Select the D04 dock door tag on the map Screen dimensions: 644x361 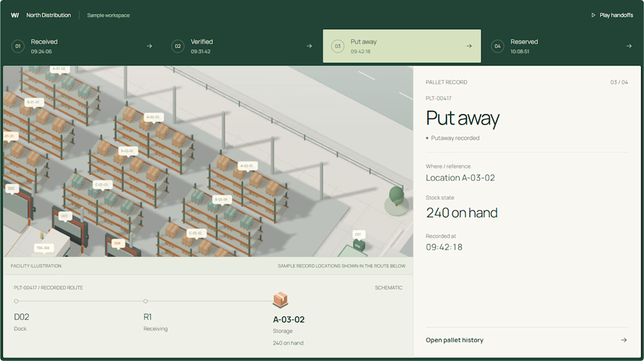[x=118, y=243]
